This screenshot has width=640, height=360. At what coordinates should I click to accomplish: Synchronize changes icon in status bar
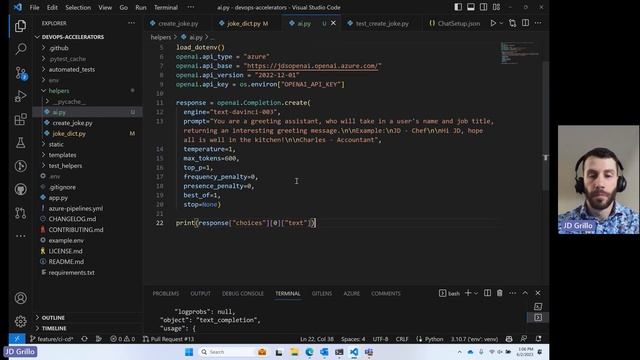(84, 339)
